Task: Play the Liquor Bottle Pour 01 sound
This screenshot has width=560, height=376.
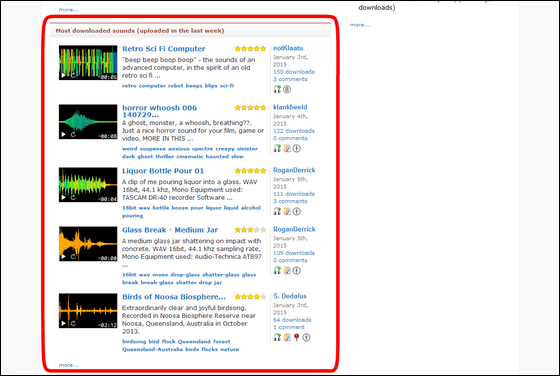Action: tap(64, 197)
